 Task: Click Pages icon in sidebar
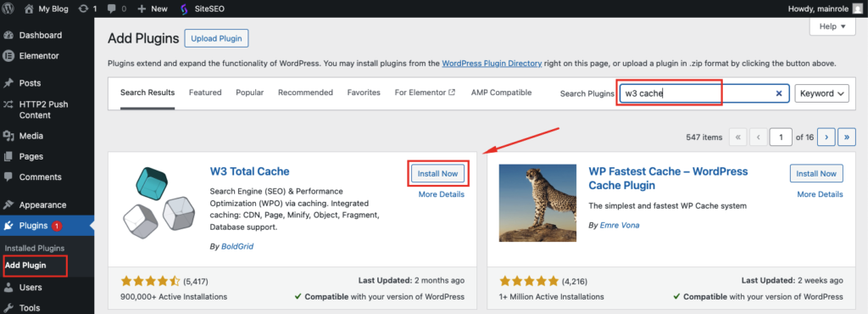point(8,157)
